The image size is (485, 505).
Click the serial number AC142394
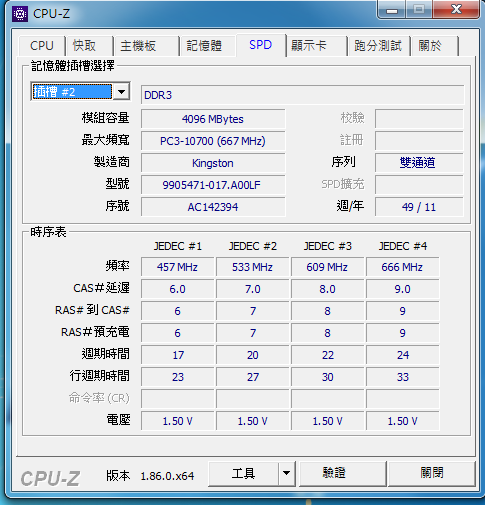tap(213, 207)
